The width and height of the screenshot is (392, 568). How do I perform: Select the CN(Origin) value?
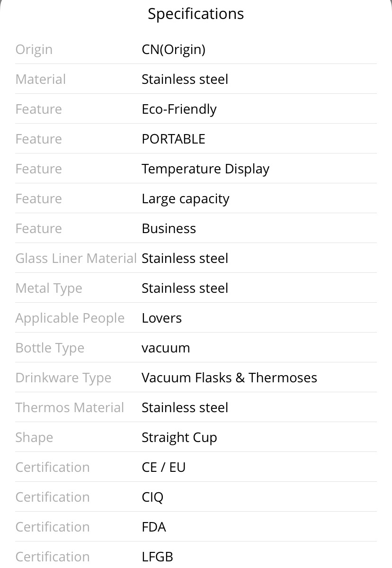173,49
